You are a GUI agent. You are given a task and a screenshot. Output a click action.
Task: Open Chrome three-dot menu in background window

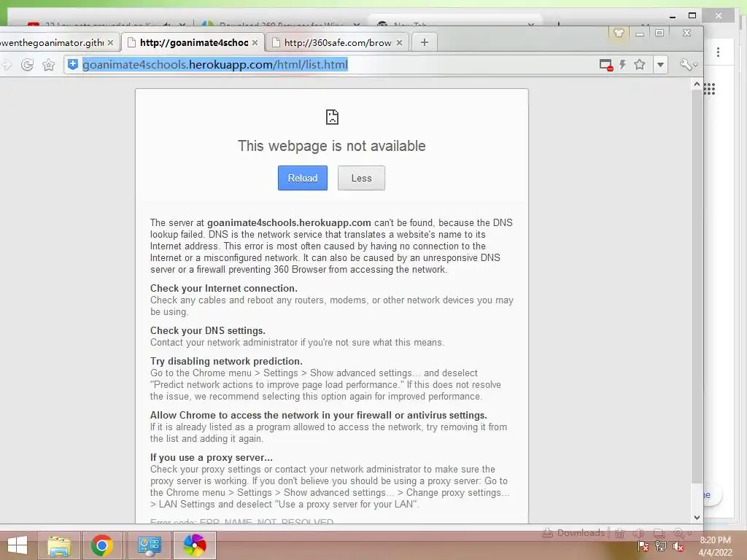coord(718,52)
